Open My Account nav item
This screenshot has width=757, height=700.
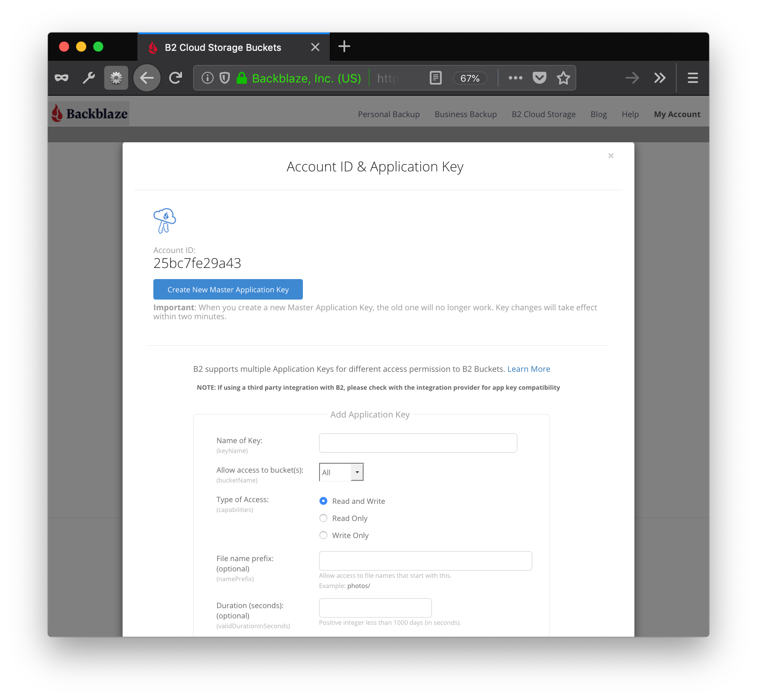[x=677, y=114]
